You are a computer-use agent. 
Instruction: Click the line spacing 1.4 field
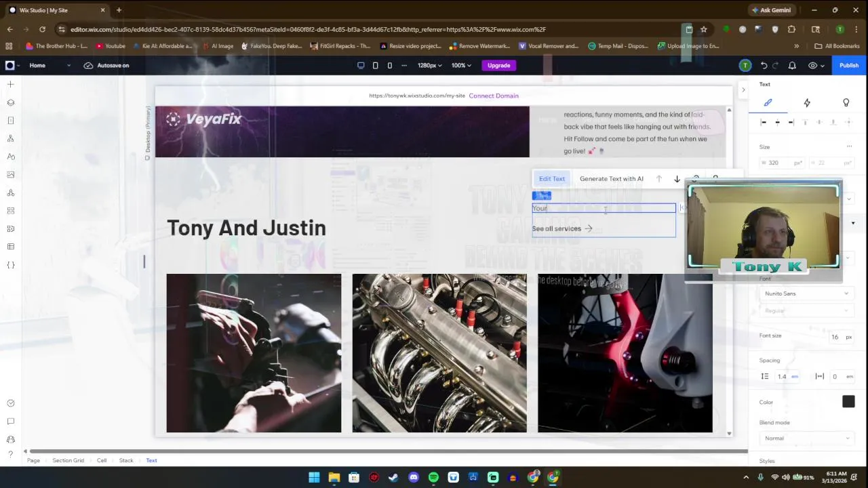click(x=787, y=376)
